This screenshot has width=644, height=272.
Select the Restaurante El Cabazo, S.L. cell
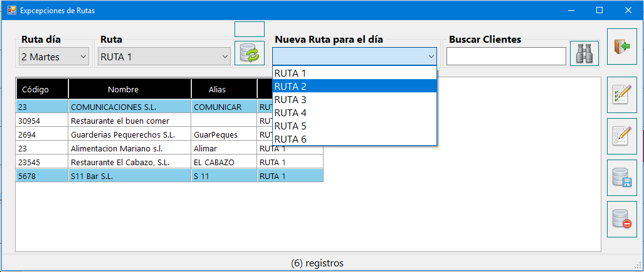pos(130,162)
